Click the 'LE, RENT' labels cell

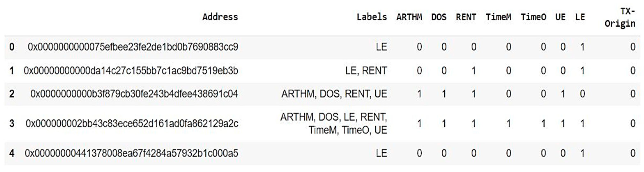click(366, 71)
